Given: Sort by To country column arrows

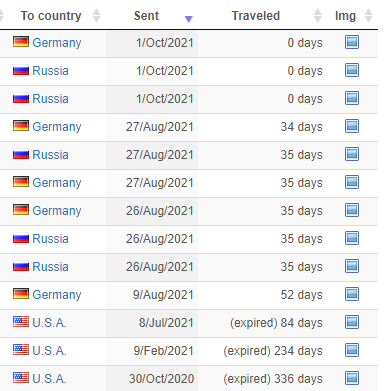Looking at the screenshot, I should pyautogui.click(x=96, y=16).
